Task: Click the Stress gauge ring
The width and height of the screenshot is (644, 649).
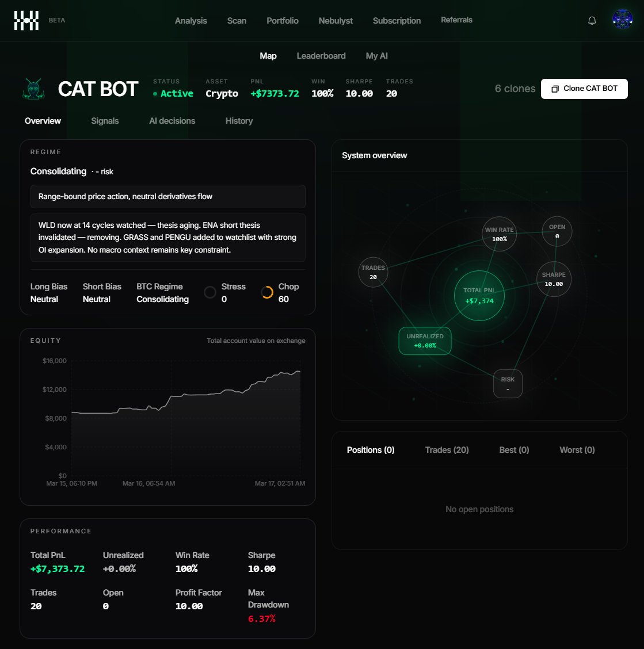Action: [x=210, y=292]
